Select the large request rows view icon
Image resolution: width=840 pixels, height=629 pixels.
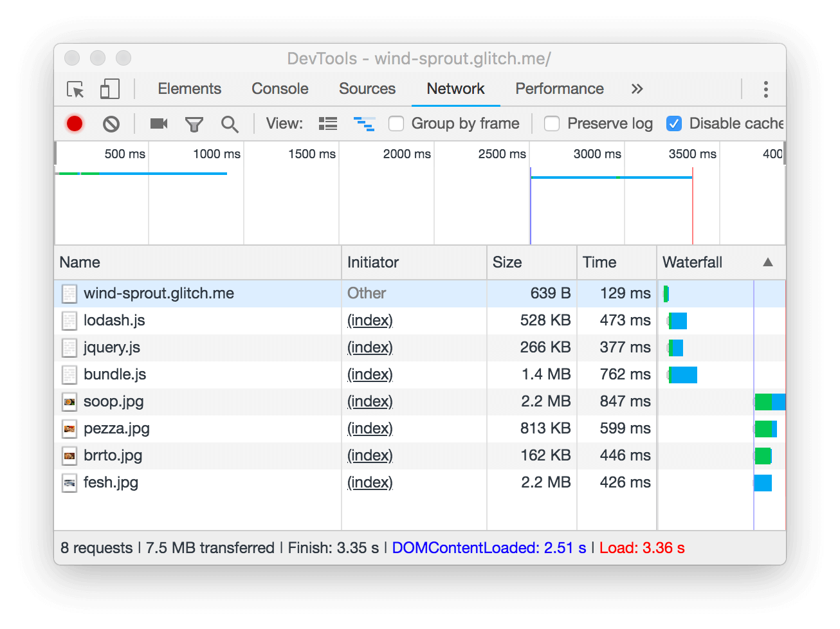tap(328, 123)
